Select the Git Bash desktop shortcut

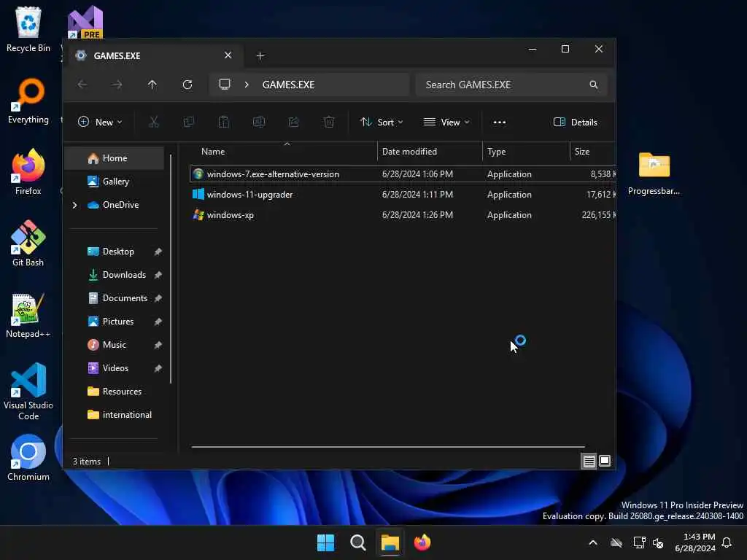[28, 244]
